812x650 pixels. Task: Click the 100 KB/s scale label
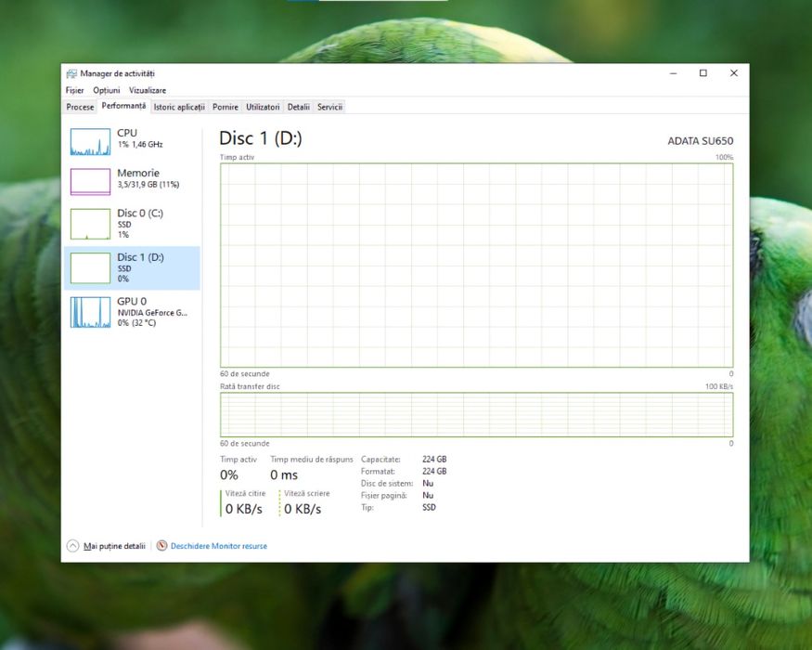coord(719,386)
